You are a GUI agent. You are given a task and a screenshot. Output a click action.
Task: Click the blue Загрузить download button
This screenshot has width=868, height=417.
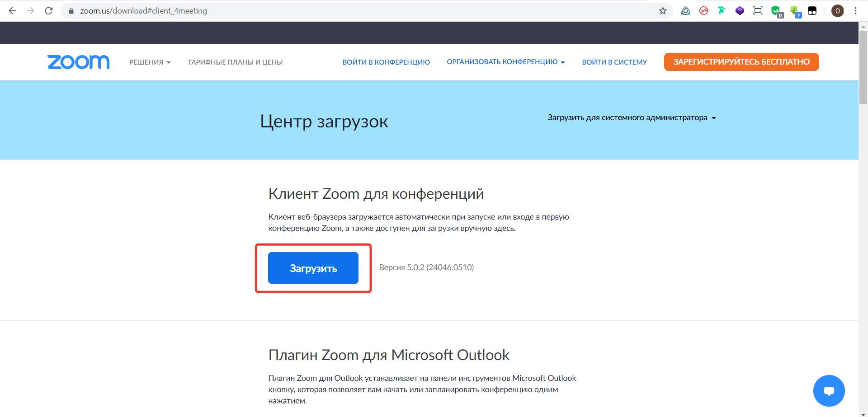pos(313,268)
